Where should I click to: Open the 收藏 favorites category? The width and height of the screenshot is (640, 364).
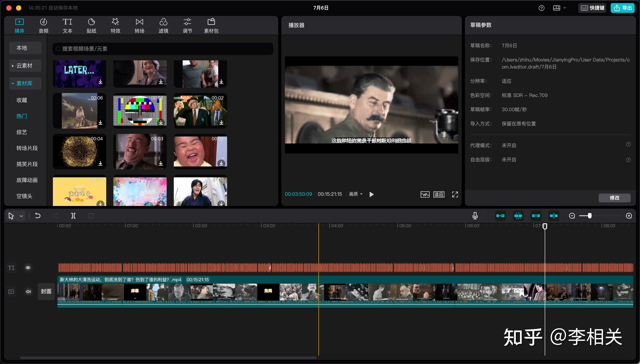tap(22, 100)
